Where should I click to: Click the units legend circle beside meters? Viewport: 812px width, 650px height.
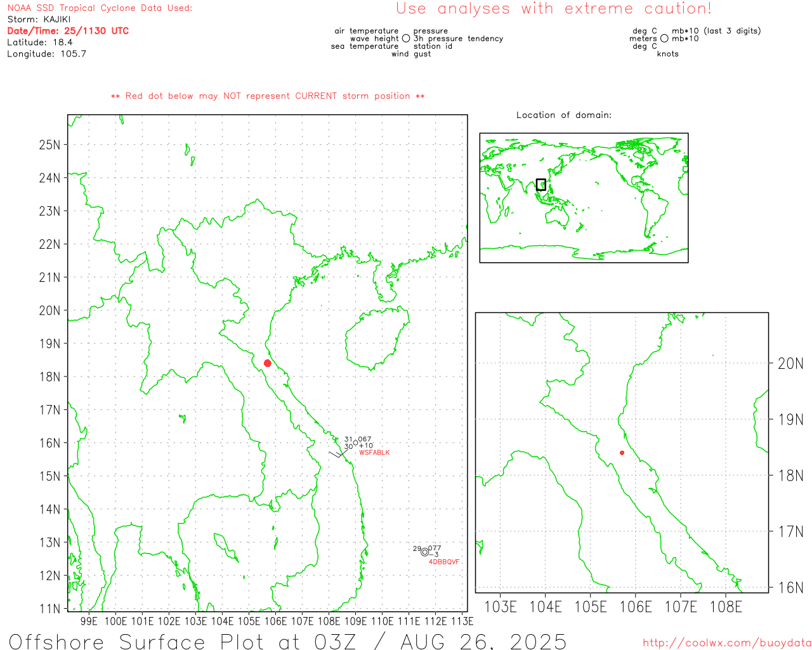click(x=664, y=39)
